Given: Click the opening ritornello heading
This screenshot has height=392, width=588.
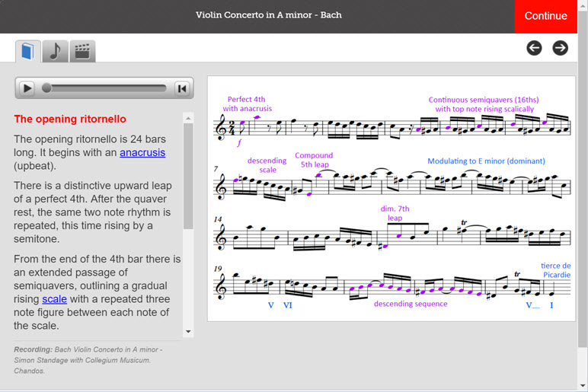Looking at the screenshot, I should click(70, 120).
